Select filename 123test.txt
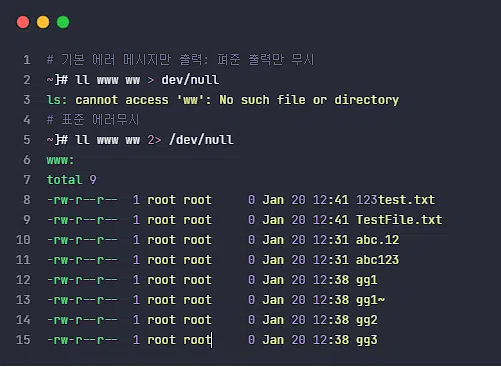This screenshot has height=367, width=501. [x=395, y=200]
